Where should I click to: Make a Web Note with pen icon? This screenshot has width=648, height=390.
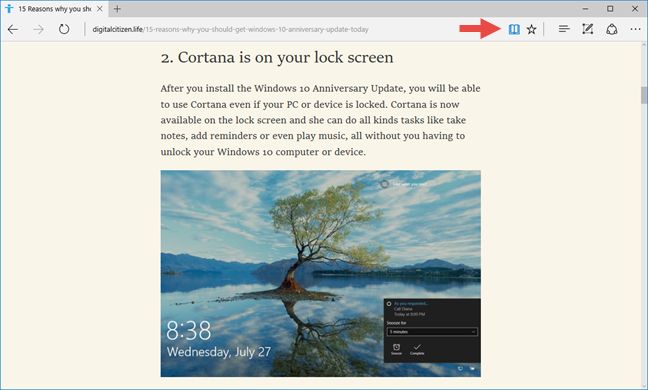588,29
